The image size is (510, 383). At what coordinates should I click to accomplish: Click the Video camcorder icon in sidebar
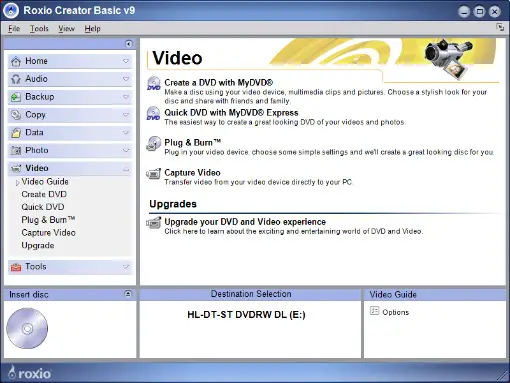(x=16, y=169)
